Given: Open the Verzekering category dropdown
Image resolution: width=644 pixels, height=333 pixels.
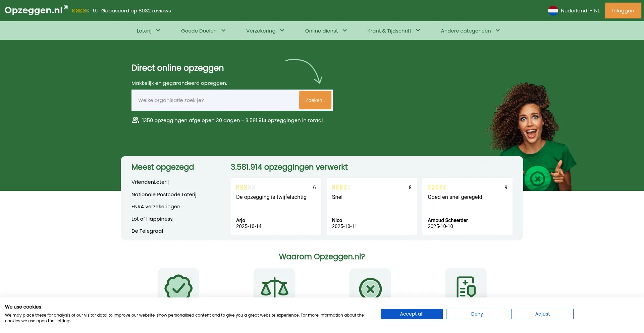Looking at the screenshot, I should [x=265, y=31].
